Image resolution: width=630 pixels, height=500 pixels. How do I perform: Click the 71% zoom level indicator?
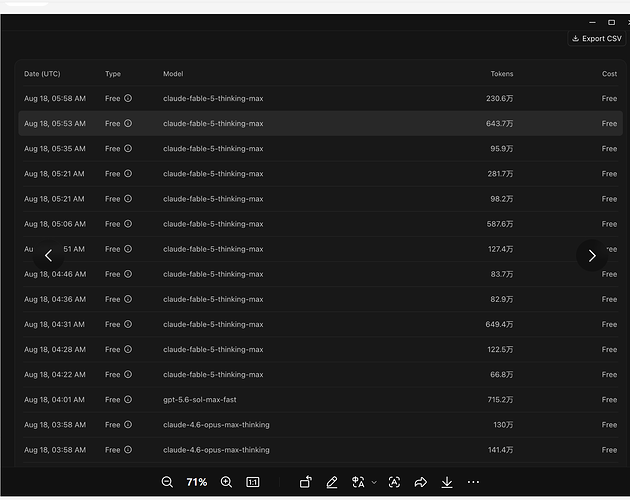click(196, 482)
